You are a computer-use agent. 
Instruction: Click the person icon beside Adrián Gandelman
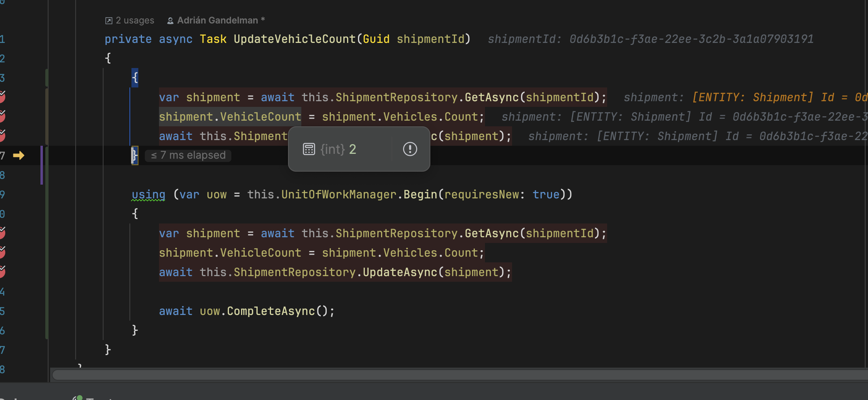point(170,21)
